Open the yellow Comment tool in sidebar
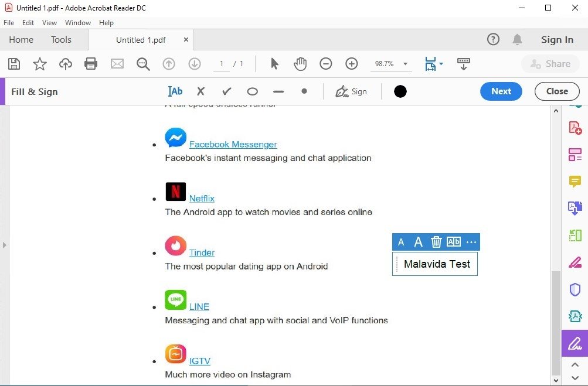588x386 pixels. (x=575, y=182)
